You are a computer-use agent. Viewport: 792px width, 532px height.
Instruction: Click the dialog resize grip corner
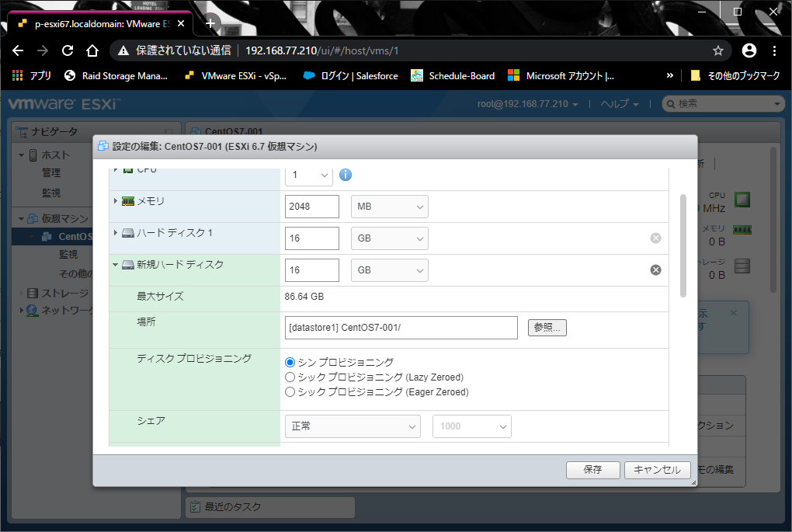point(693,483)
